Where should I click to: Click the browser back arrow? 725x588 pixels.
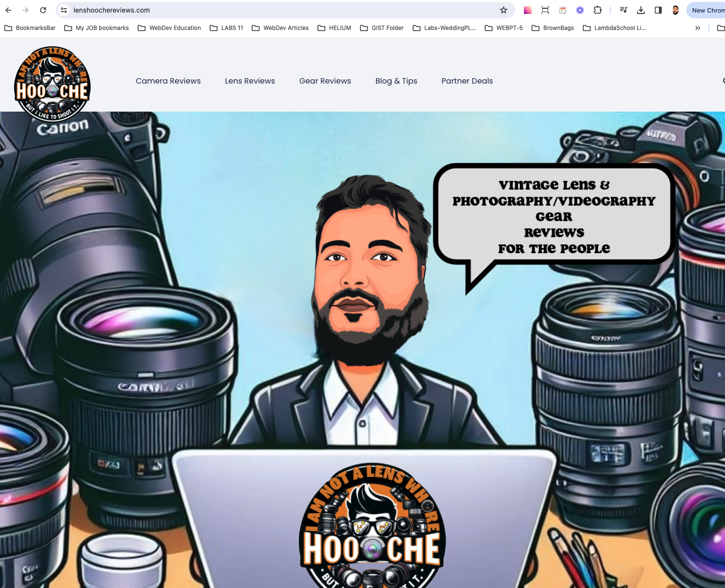(x=8, y=10)
